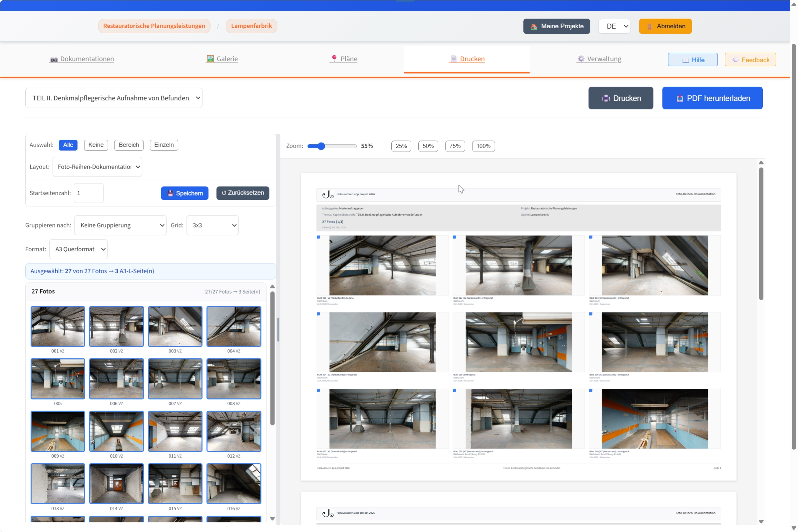This screenshot has width=798, height=532.
Task: Select photo thumbnail 009 VZ
Action: [58, 431]
